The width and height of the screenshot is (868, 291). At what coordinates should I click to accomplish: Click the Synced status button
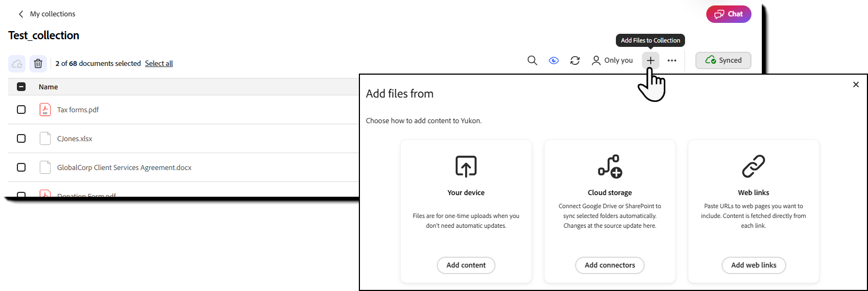pyautogui.click(x=723, y=60)
